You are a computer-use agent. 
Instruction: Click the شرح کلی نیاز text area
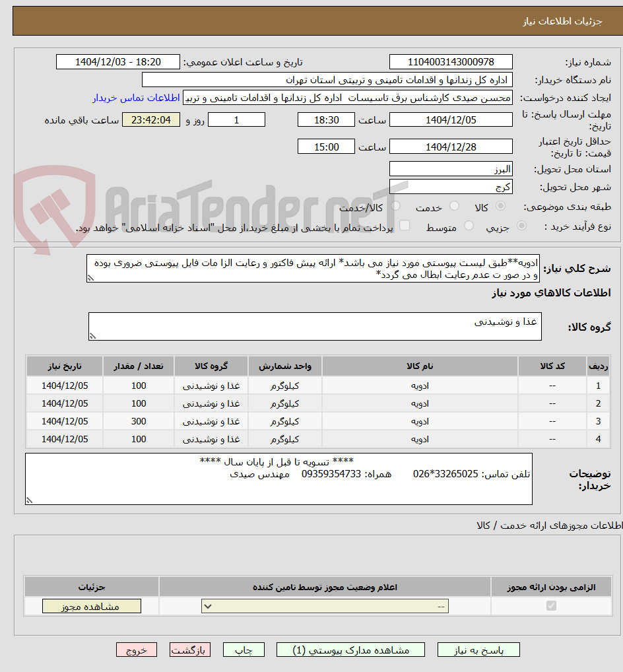(313, 268)
